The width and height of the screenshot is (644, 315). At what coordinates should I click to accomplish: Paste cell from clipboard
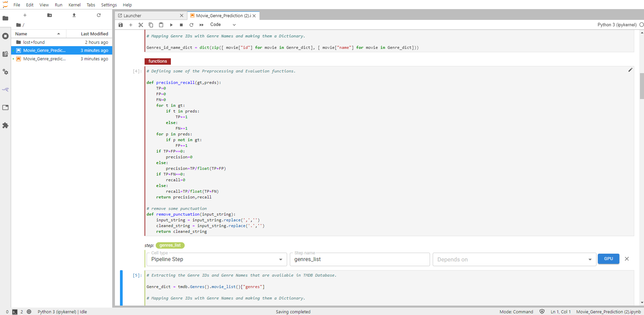pos(161,25)
